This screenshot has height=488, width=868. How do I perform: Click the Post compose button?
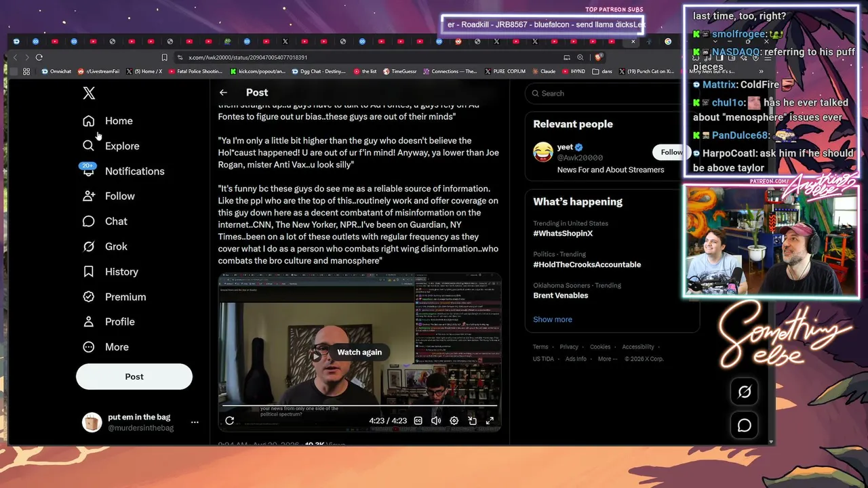(134, 377)
